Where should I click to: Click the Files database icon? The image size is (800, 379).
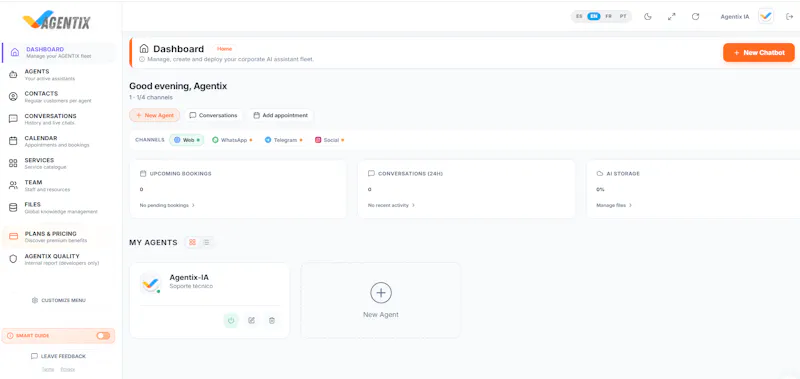[13, 208]
